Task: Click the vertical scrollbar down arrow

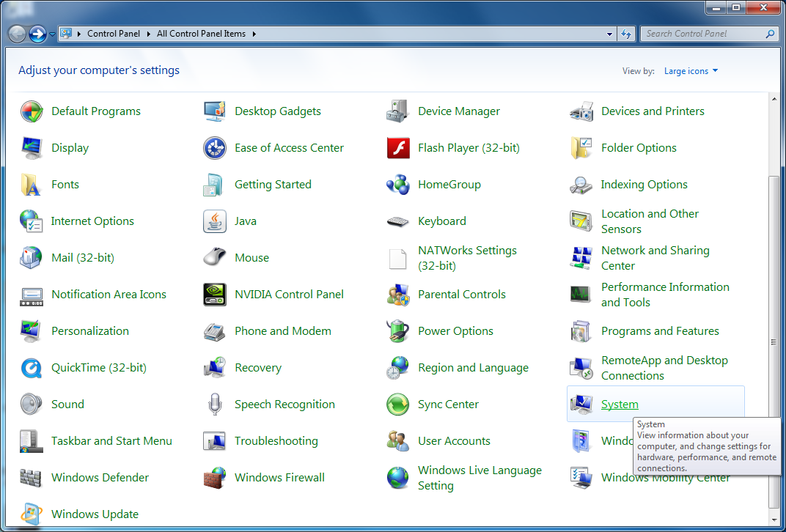Action: pos(774,520)
